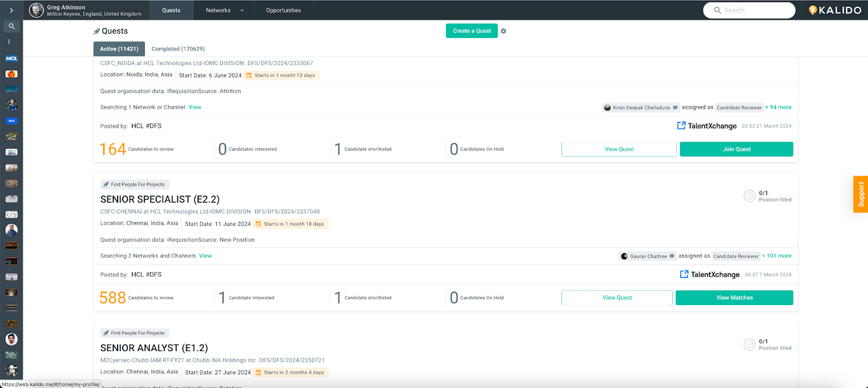Click the Quests settings gear icon

point(503,31)
